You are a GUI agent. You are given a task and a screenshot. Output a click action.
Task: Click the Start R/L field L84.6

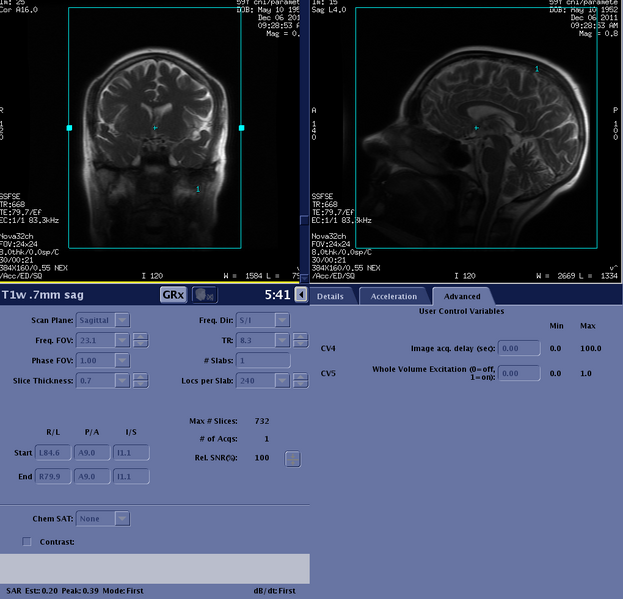click(53, 453)
